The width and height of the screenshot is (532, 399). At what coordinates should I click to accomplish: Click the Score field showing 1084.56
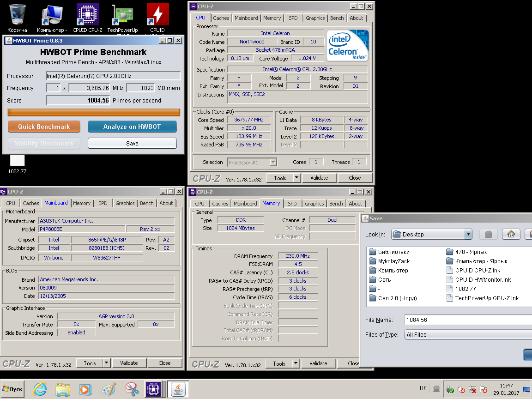(x=78, y=100)
